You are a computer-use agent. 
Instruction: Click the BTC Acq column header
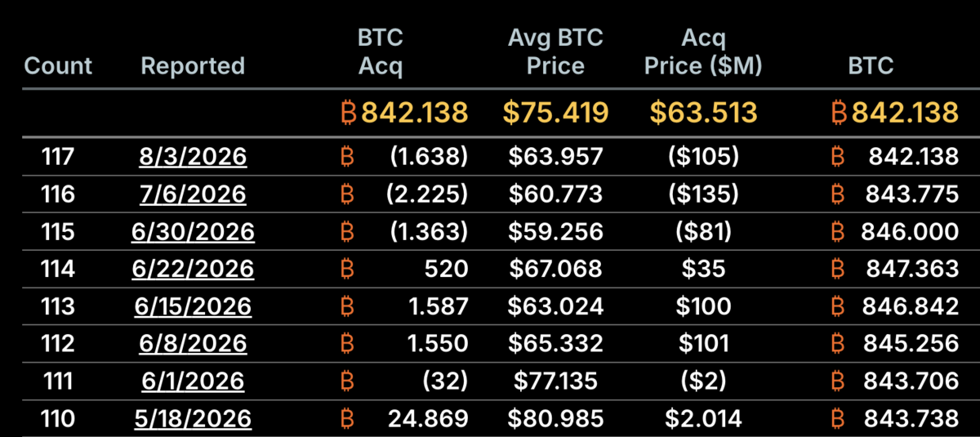tap(381, 52)
